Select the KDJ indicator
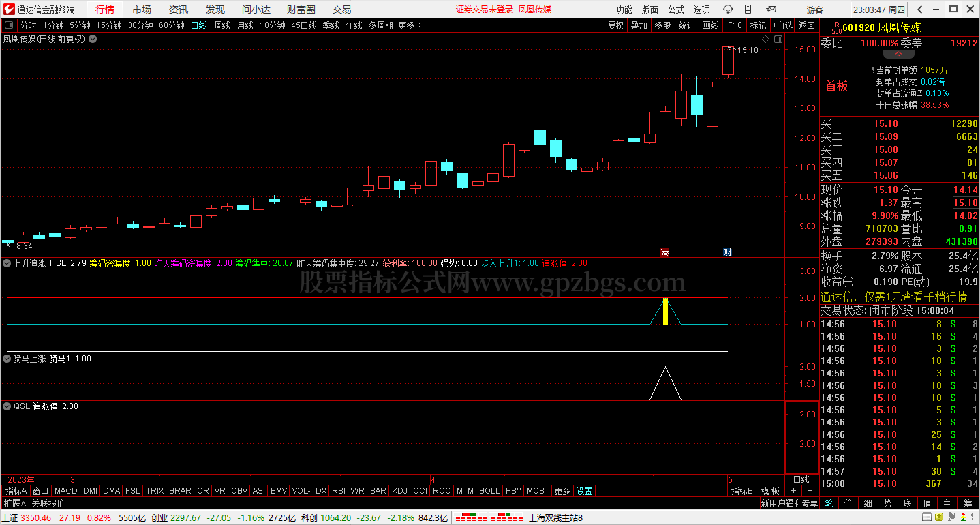980x525 pixels. 399,491
